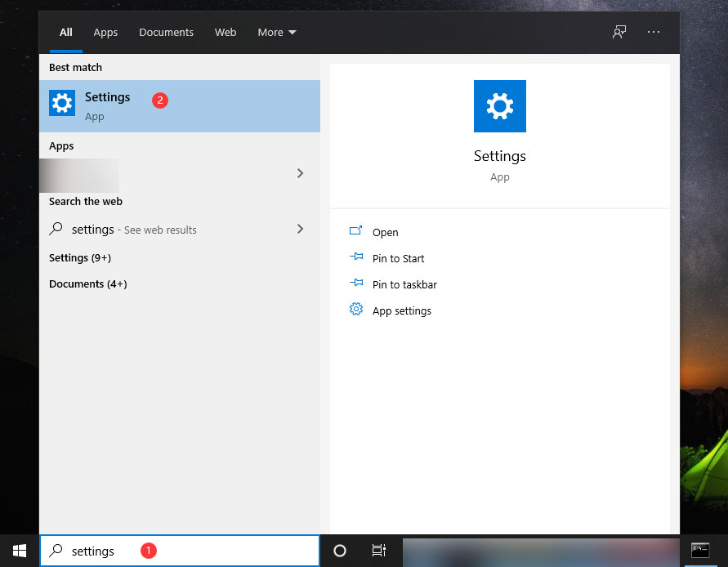Show the Documents (4+) results group
The image size is (728, 567).
click(x=87, y=283)
